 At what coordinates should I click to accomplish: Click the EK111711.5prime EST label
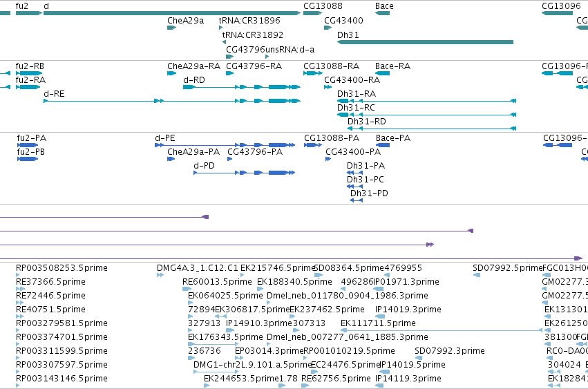tap(378, 323)
